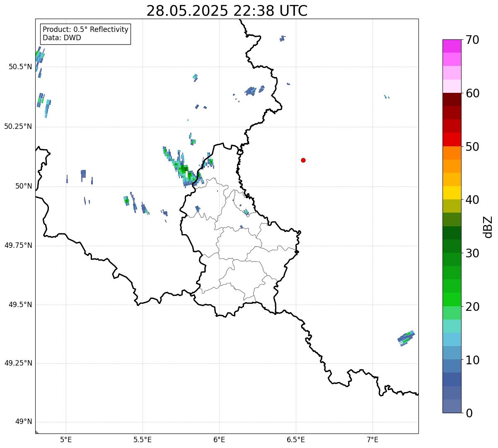Click the 'Data: DWD' label

62,38
